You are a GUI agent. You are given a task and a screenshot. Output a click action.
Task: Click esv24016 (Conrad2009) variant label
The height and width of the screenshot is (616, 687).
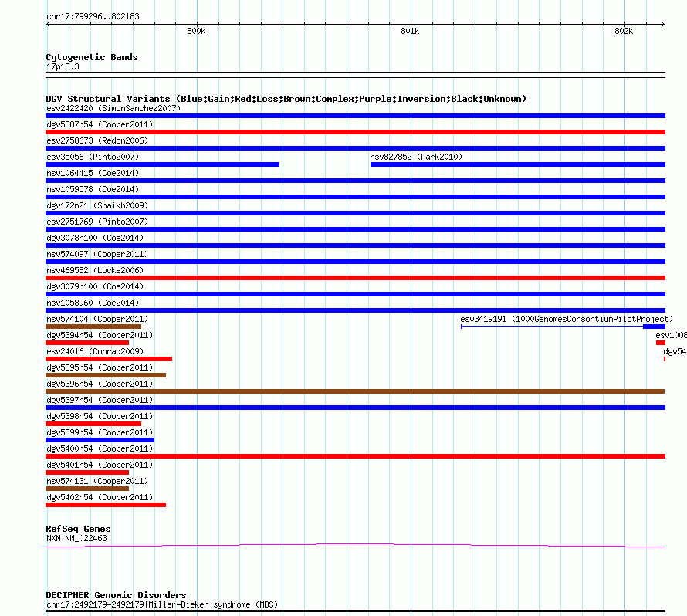tap(95, 351)
